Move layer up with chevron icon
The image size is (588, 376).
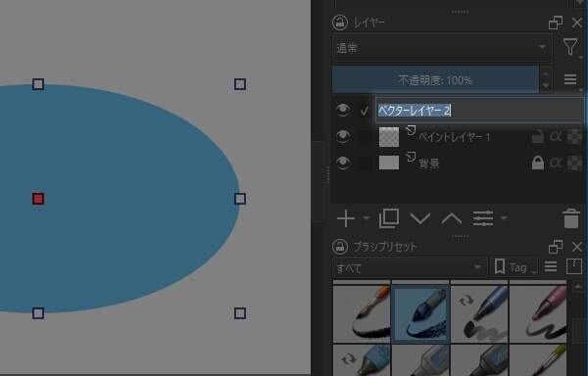[451, 218]
